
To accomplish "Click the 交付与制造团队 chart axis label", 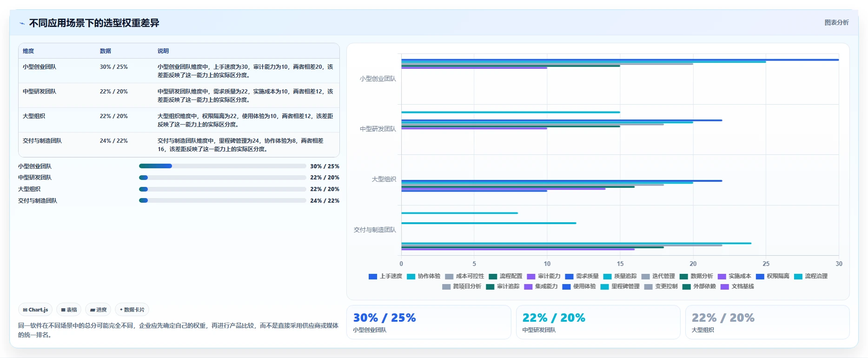I will 375,230.
